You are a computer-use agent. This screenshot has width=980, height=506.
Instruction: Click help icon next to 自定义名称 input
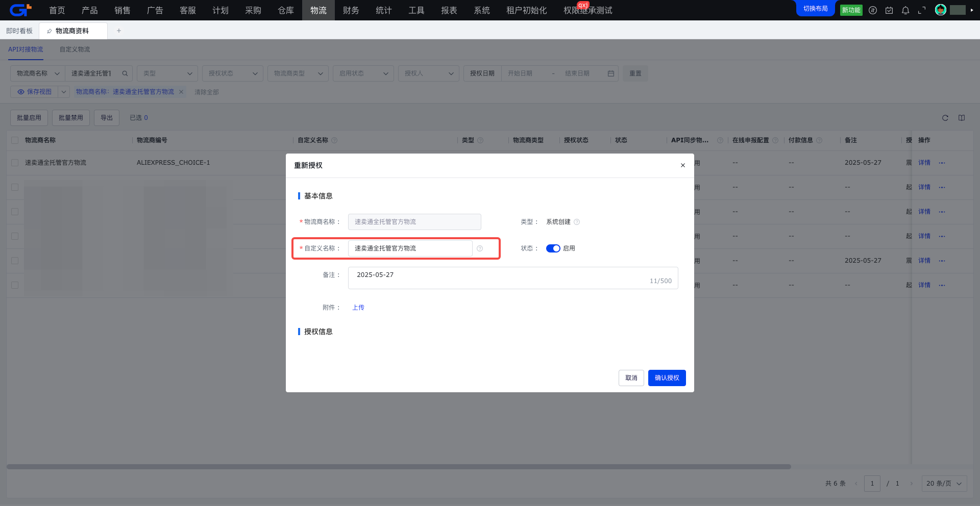pos(480,248)
